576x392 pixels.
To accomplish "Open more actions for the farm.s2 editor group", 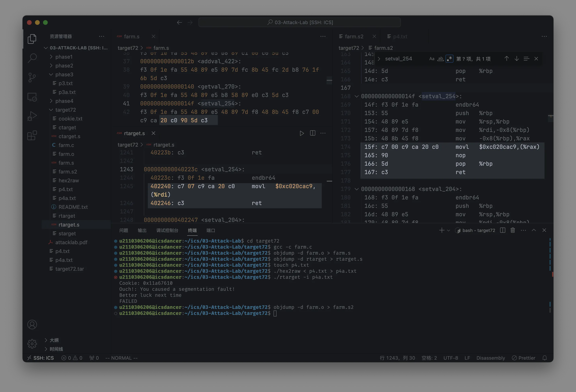I will [x=544, y=36].
